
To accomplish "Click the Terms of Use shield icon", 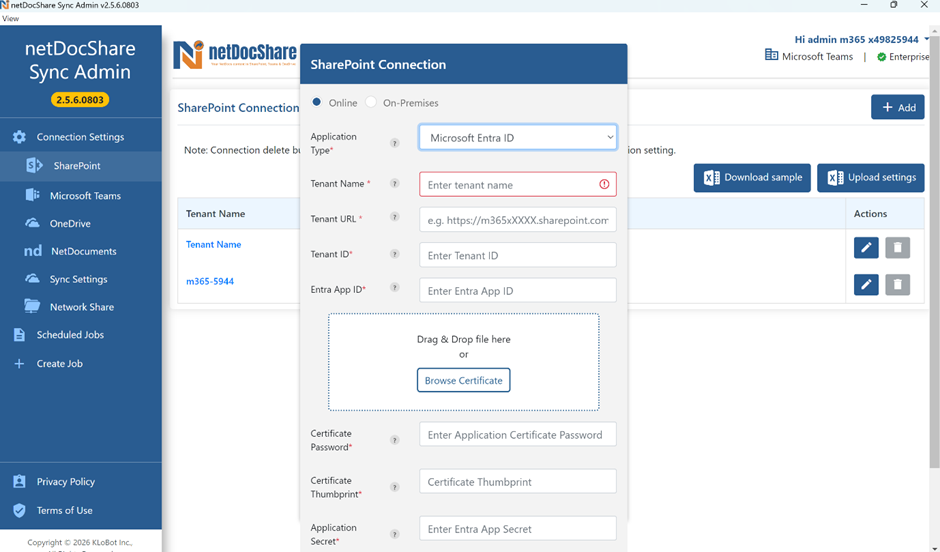I will [19, 510].
